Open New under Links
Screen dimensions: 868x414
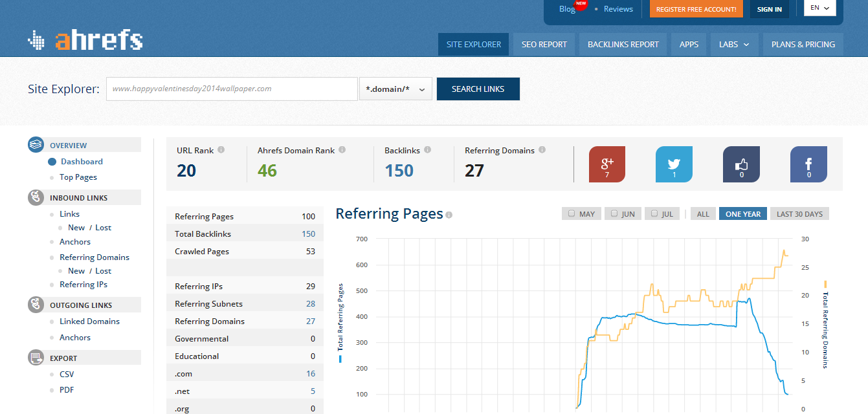pos(76,228)
